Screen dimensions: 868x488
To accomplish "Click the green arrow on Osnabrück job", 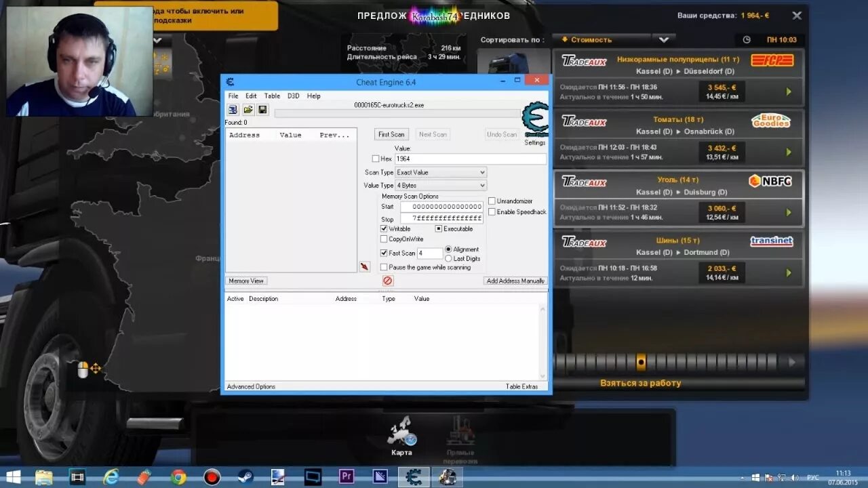I will pos(789,152).
